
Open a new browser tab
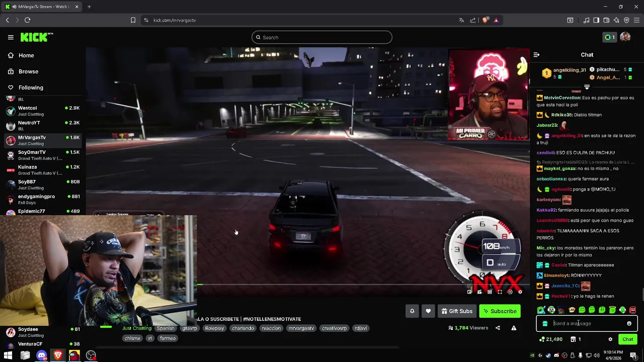tap(89, 7)
